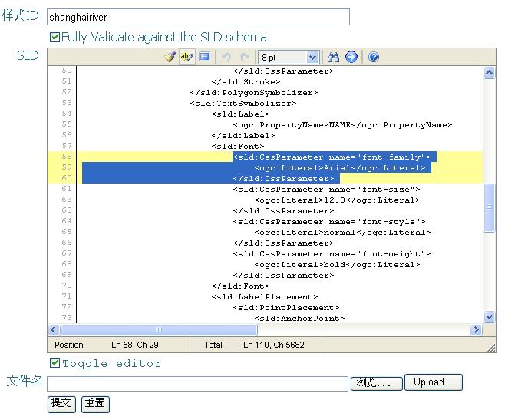518x420 pixels.
Task: Click the </sld:Stroke> line
Action: (x=246, y=82)
